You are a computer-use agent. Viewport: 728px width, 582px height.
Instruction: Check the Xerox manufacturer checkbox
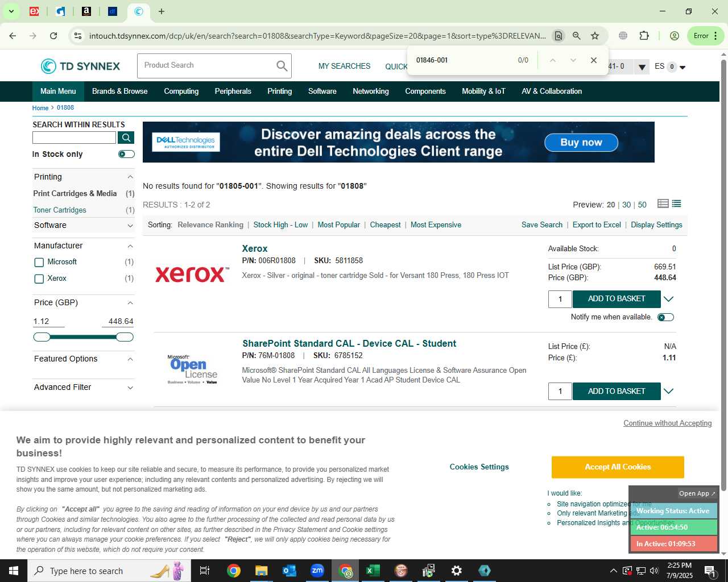39,278
